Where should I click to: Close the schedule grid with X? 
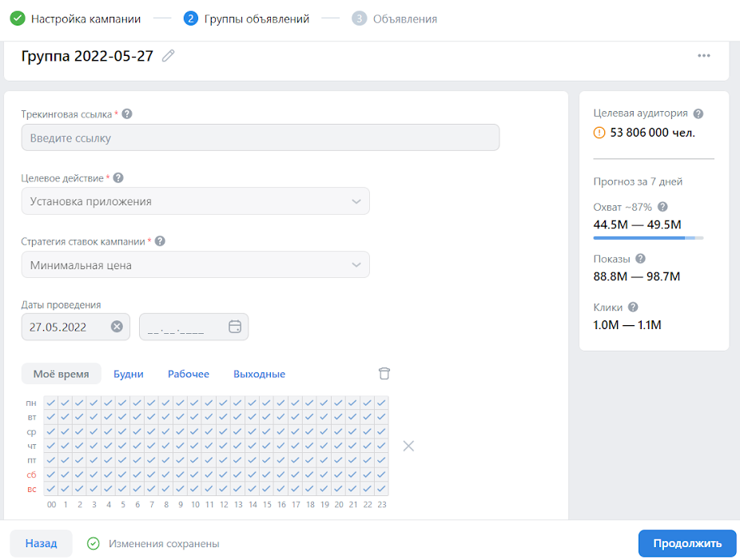[408, 446]
